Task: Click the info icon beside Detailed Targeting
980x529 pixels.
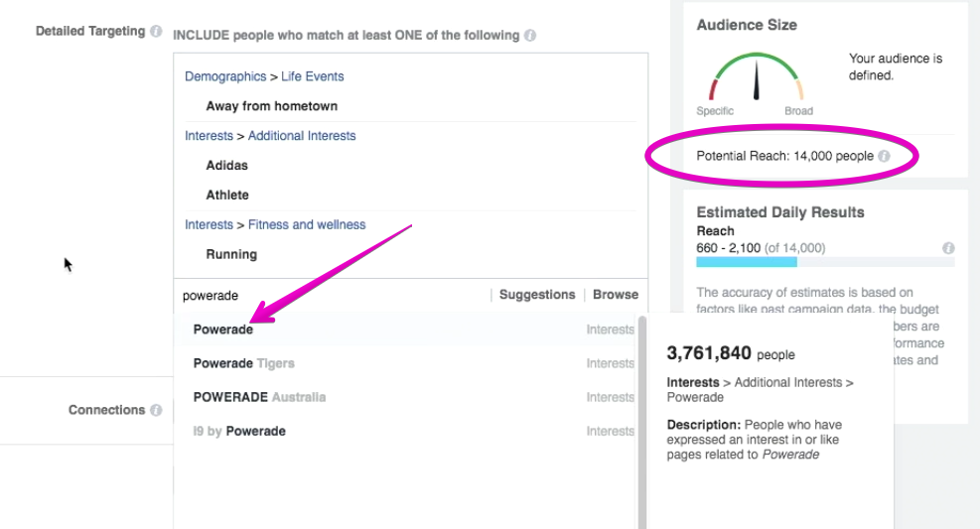Action: [156, 31]
